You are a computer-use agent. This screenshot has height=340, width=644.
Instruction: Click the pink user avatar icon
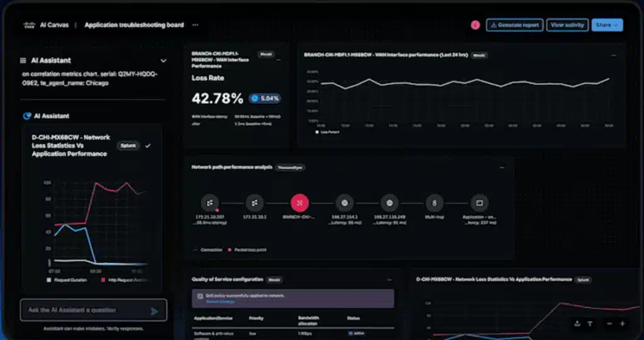[475, 25]
